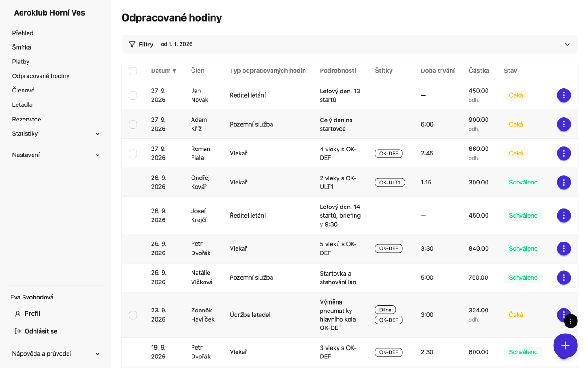Viewport: 588px width, 368px height.
Task: Expand the Statistiky sidebar section
Action: tap(56, 134)
